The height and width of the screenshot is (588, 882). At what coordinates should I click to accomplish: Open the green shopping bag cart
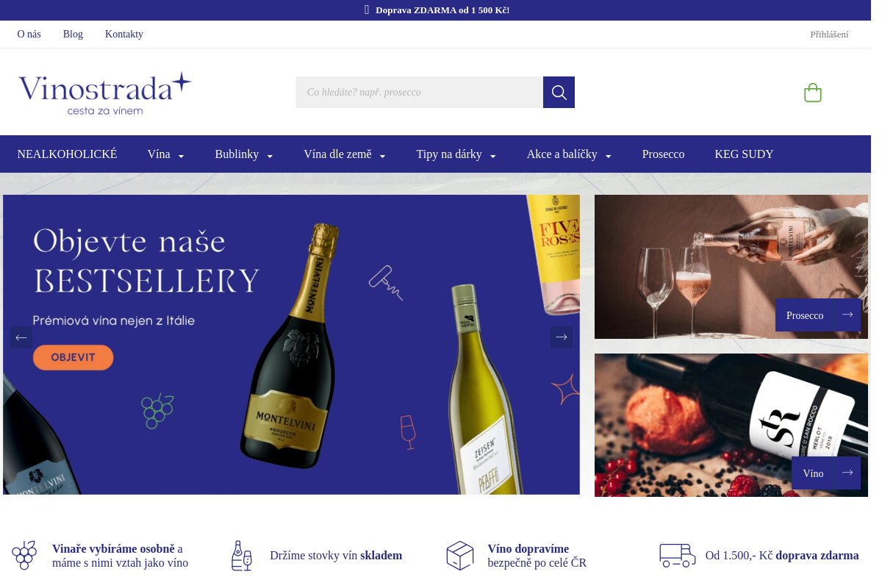click(x=813, y=93)
